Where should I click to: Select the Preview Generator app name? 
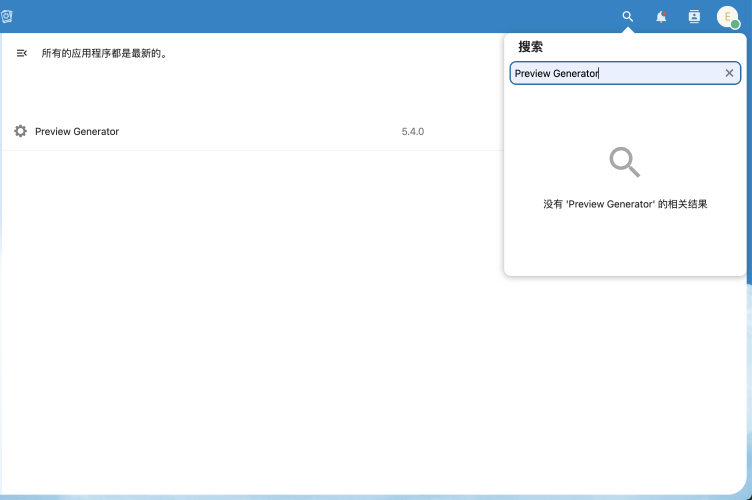pos(77,131)
